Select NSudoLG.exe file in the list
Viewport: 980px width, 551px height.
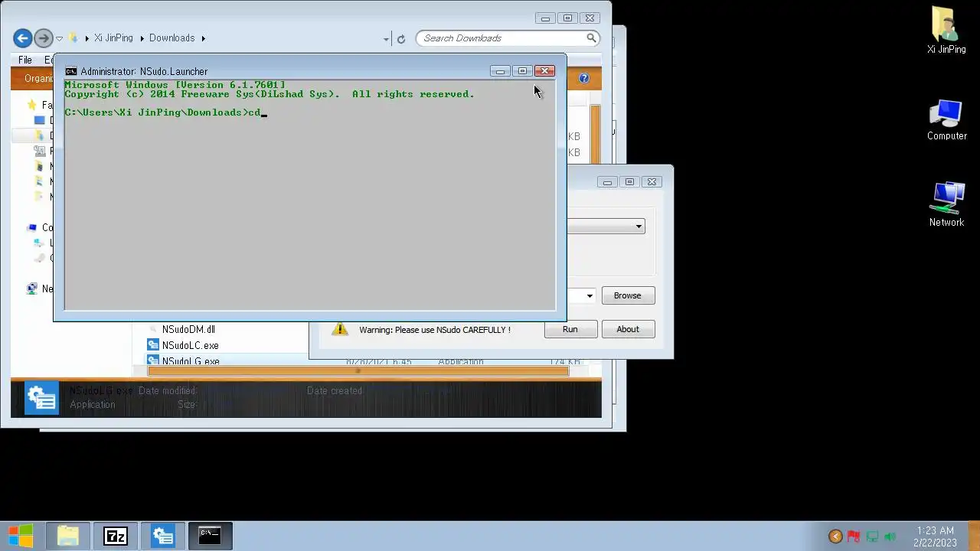coord(190,360)
